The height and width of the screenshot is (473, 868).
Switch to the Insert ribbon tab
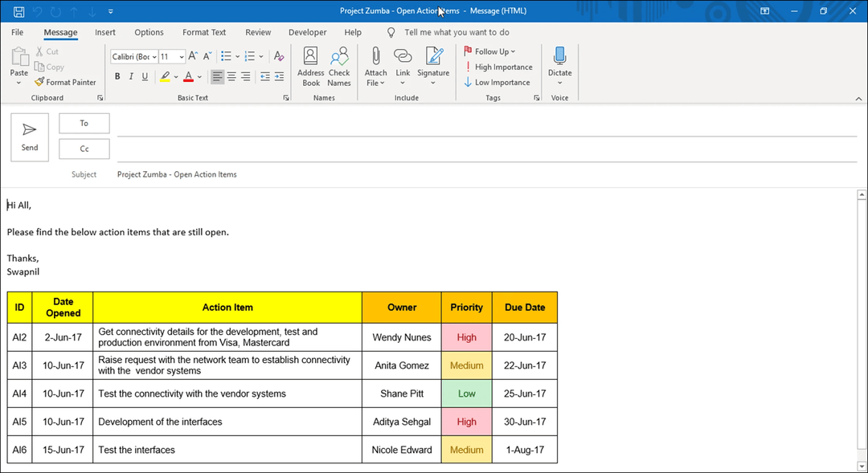point(105,32)
